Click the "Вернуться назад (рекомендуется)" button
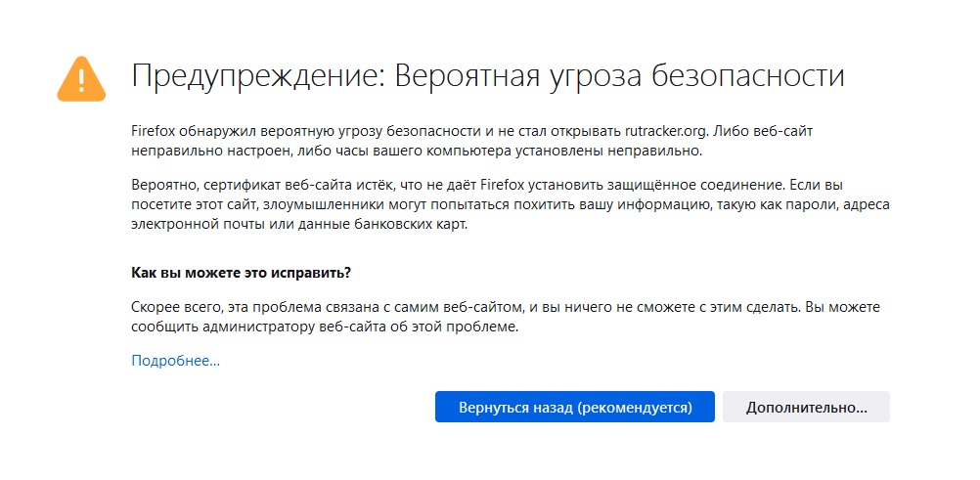This screenshot has width=980, height=480. coord(575,407)
